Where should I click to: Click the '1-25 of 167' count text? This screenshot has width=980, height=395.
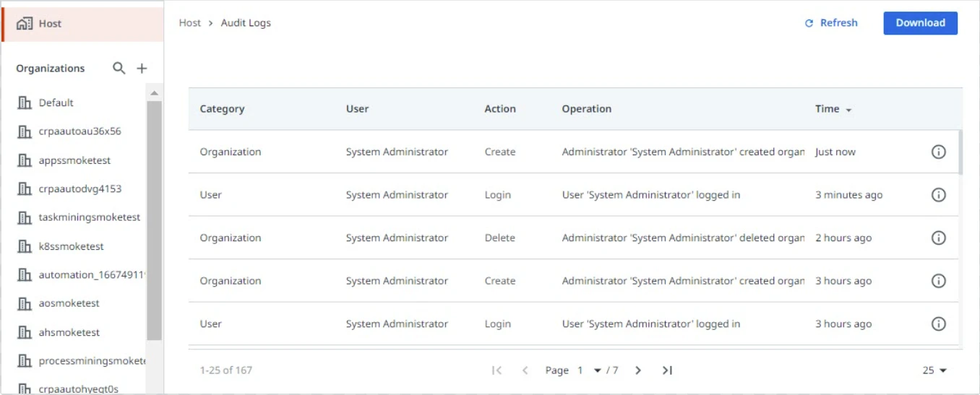225,370
